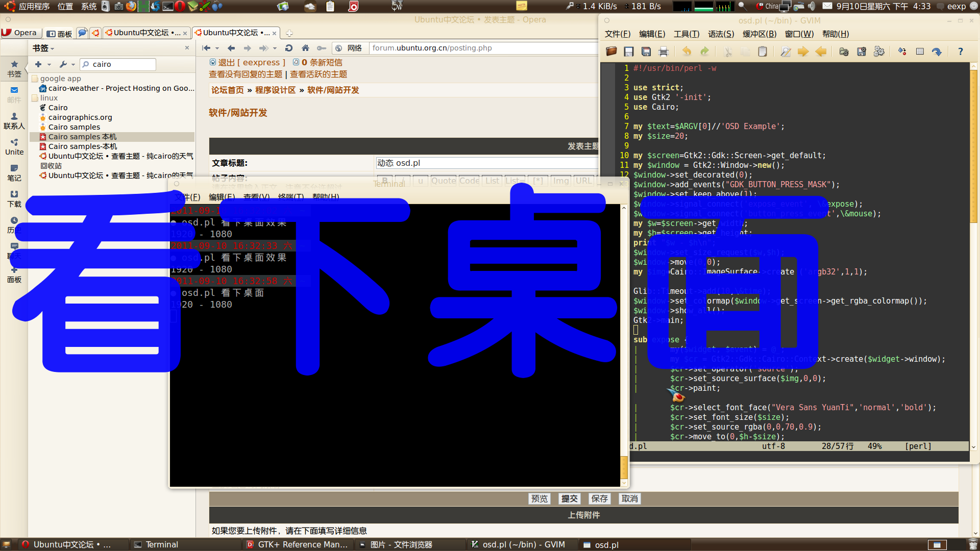Click Opera's Home button
980x551 pixels.
coord(305,48)
